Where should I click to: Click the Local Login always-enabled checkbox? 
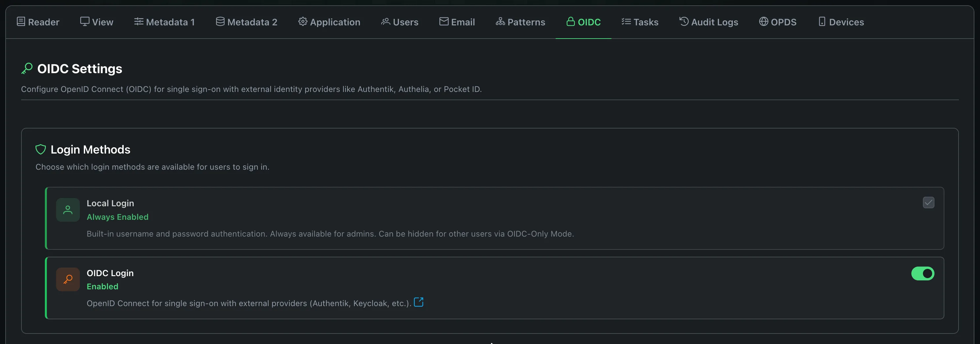(x=928, y=202)
